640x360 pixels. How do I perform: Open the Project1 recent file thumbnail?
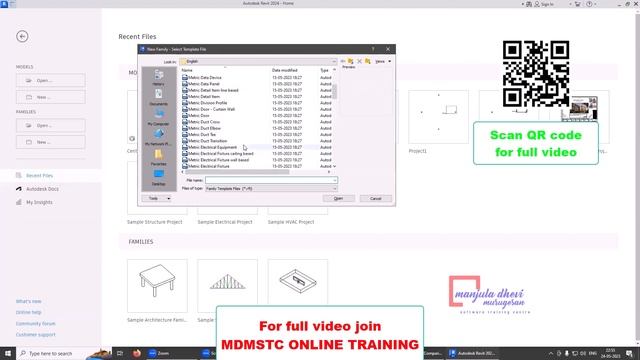(x=438, y=117)
